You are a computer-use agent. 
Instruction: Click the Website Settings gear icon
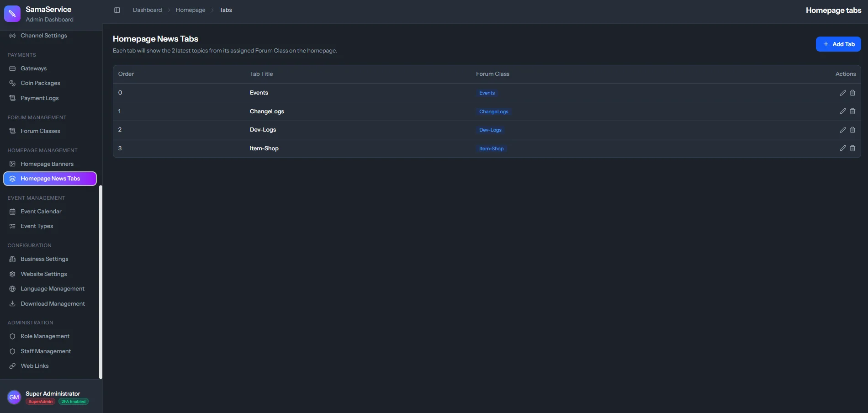(12, 274)
